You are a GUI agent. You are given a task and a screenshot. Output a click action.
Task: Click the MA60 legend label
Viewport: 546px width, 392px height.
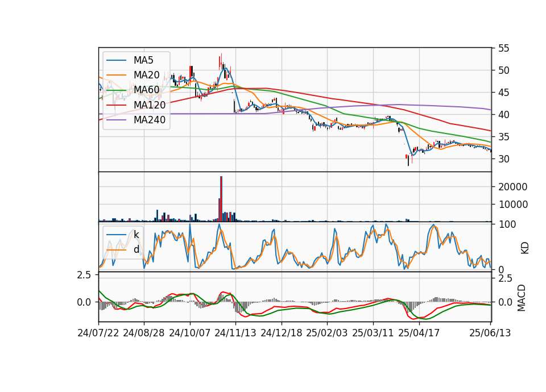[146, 90]
